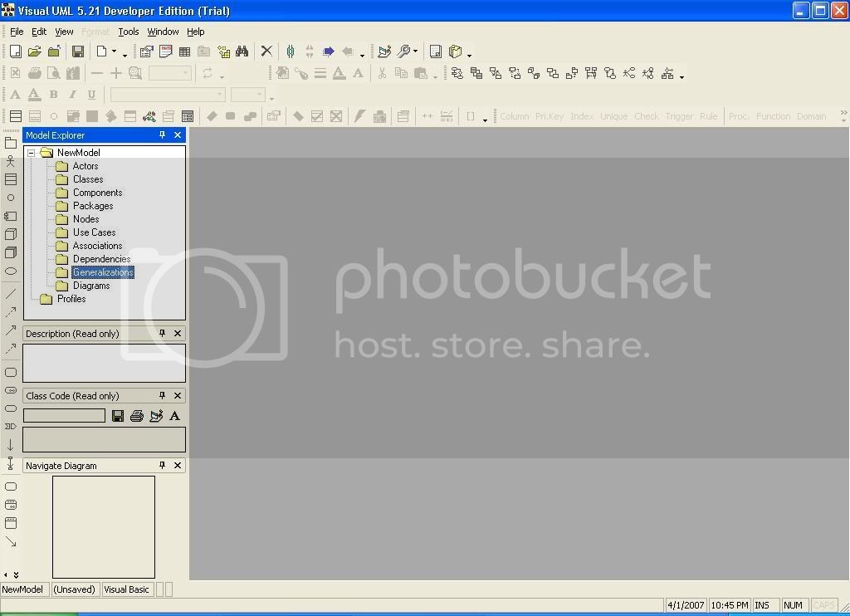This screenshot has width=850, height=616.
Task: Click the Save floppy disk toolbar icon
Action: pyautogui.click(x=77, y=51)
